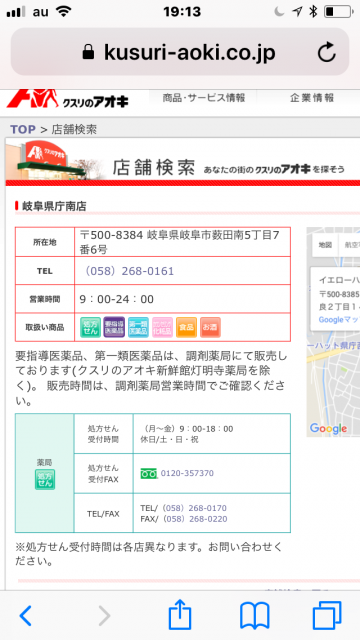Image resolution: width=360 pixels, height=640 pixels.
Task: Tap the address bar showing kusuri-aoki.co.jp
Action: tap(180, 52)
